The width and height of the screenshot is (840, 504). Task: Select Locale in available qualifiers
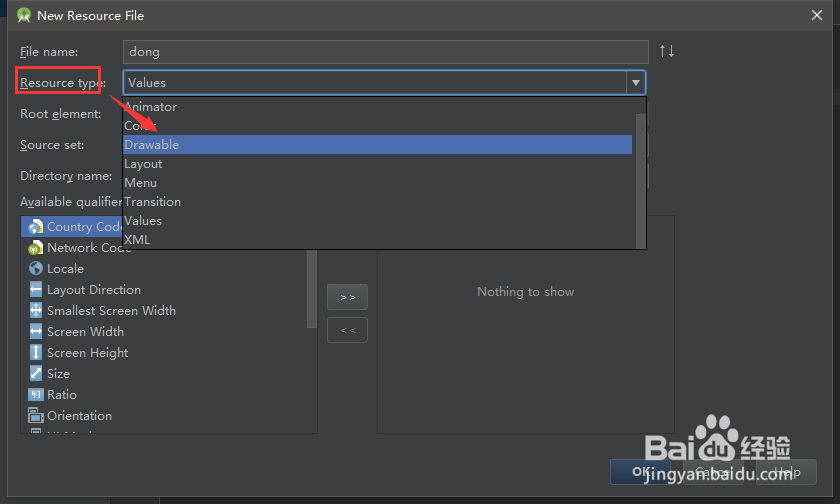tap(65, 268)
